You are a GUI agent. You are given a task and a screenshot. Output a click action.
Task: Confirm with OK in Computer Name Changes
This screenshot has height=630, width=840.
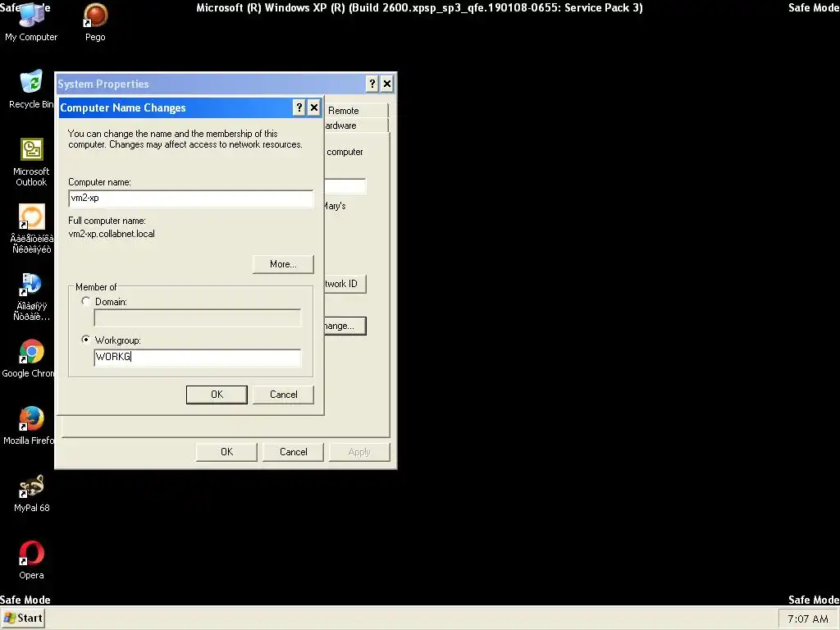[217, 395]
